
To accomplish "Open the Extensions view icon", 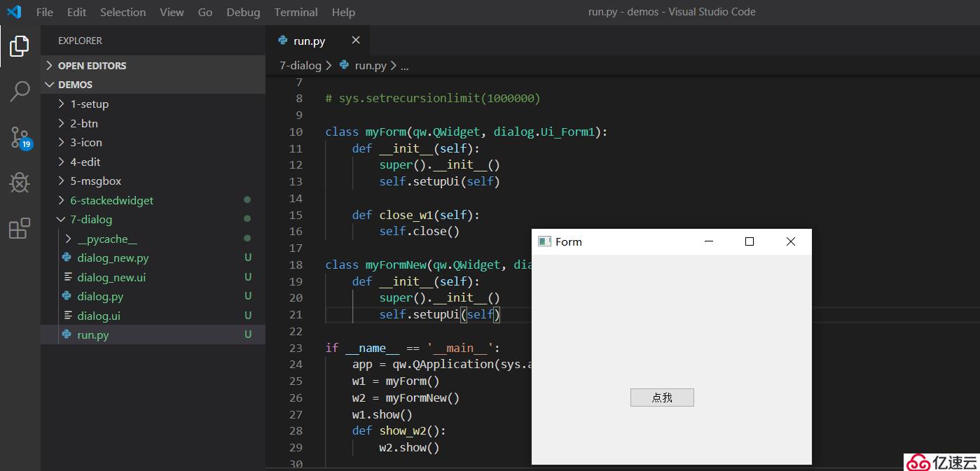I will [x=20, y=228].
